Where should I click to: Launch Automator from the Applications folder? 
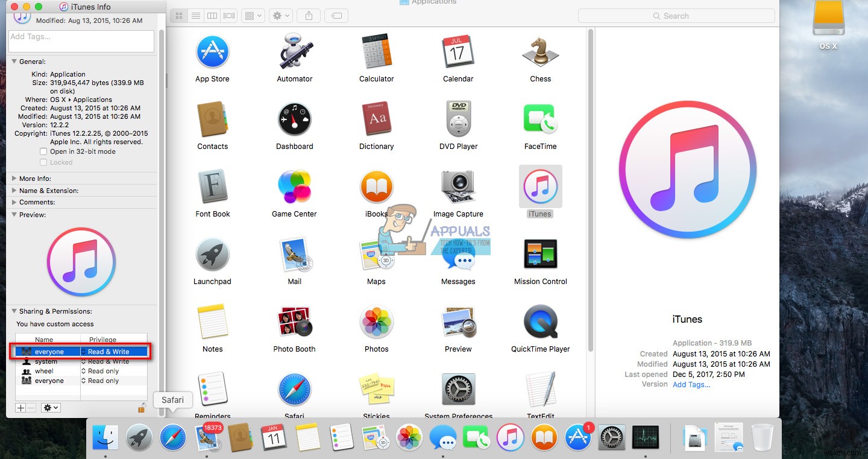(294, 52)
